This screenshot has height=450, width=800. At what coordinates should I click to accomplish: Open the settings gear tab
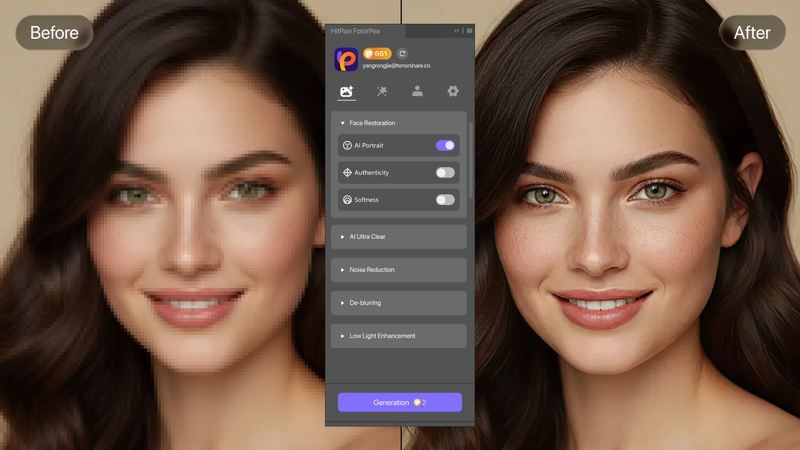(x=453, y=91)
